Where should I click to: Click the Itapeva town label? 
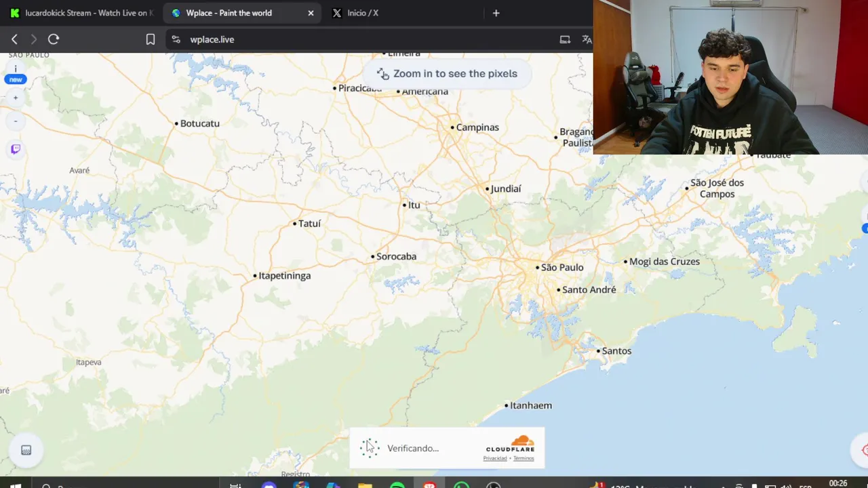click(88, 363)
